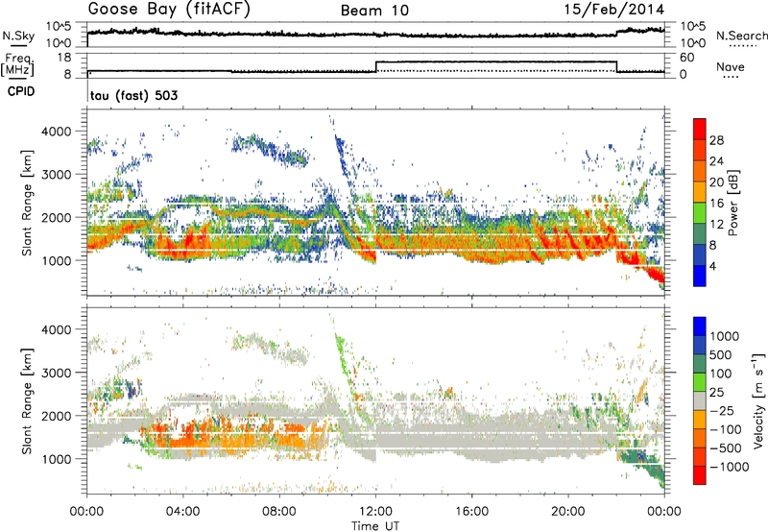Click the Nave legend label
This screenshot has width=768, height=532.
pyautogui.click(x=731, y=66)
